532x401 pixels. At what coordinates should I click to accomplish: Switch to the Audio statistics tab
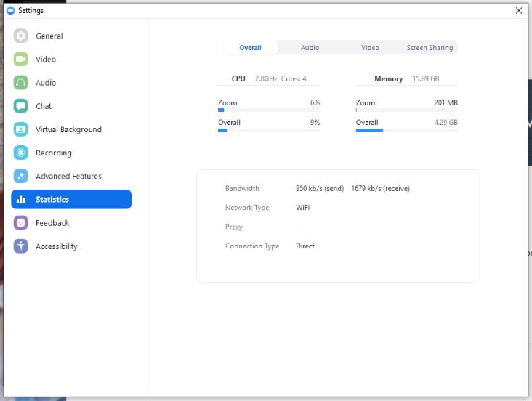310,47
